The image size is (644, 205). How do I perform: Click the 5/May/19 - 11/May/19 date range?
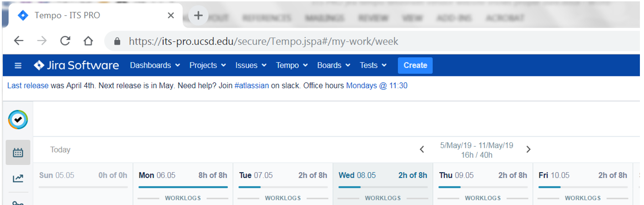(x=476, y=145)
